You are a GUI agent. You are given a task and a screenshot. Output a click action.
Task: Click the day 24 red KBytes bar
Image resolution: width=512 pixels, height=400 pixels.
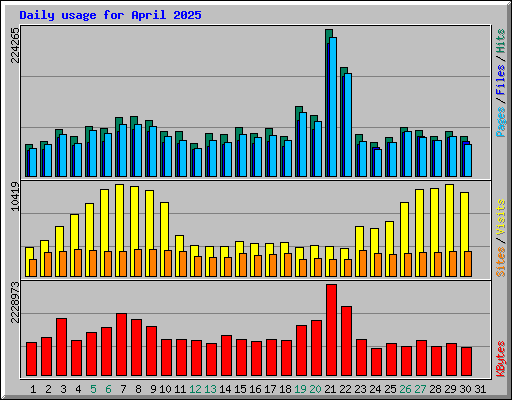pos(376,362)
